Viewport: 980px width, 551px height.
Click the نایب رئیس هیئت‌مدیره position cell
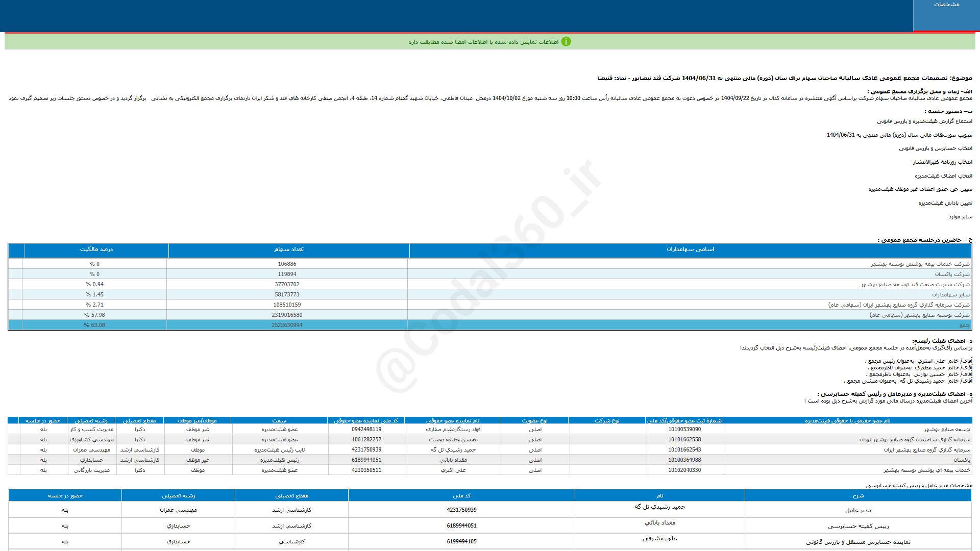tap(280, 450)
